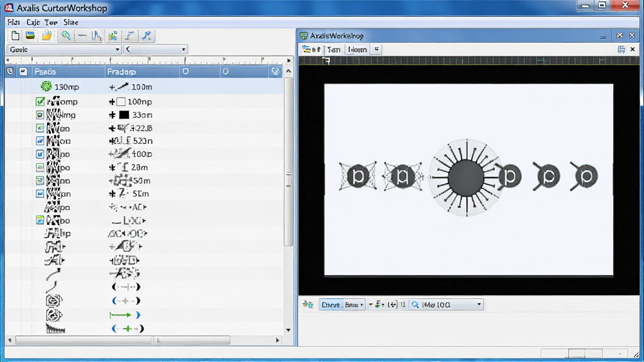Open the Slae menu
Image resolution: width=644 pixels, height=362 pixels.
tap(70, 22)
